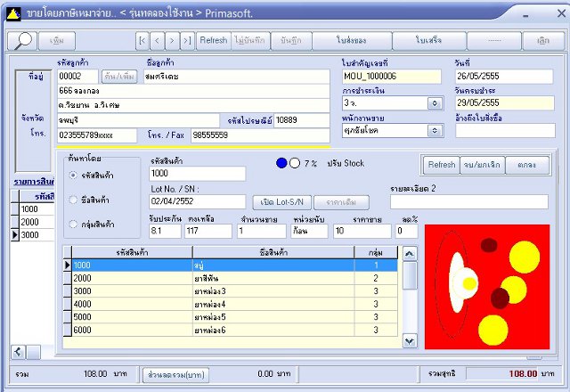Click the product code field containing 1000
This screenshot has height=392, width=570.
pos(198,174)
